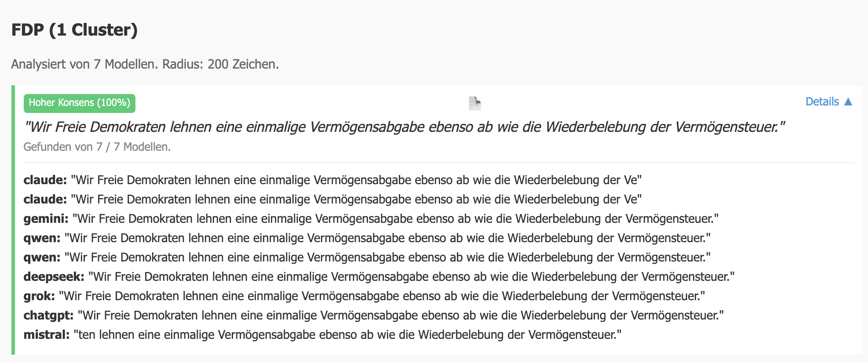
Task: Click the FDP (1 Cluster) heading
Action: click(x=74, y=30)
